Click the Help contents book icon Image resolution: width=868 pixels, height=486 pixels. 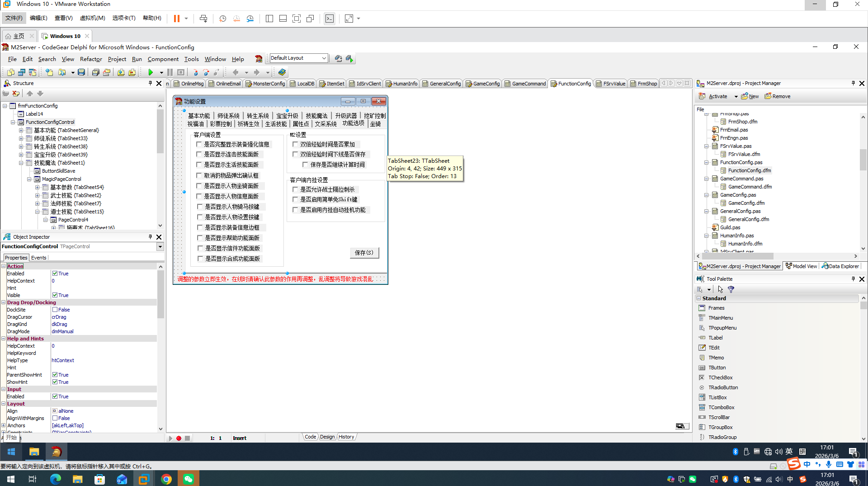(x=282, y=72)
